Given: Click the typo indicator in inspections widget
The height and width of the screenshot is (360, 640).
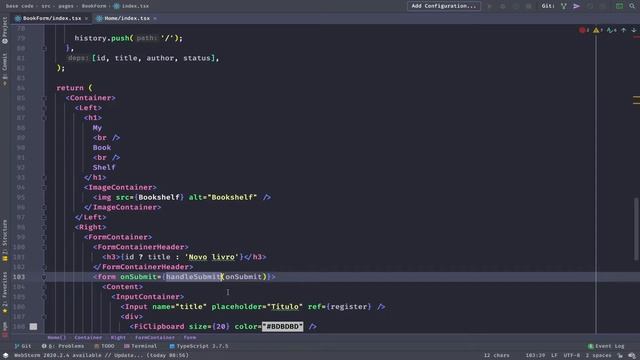Looking at the screenshot, I should (611, 30).
